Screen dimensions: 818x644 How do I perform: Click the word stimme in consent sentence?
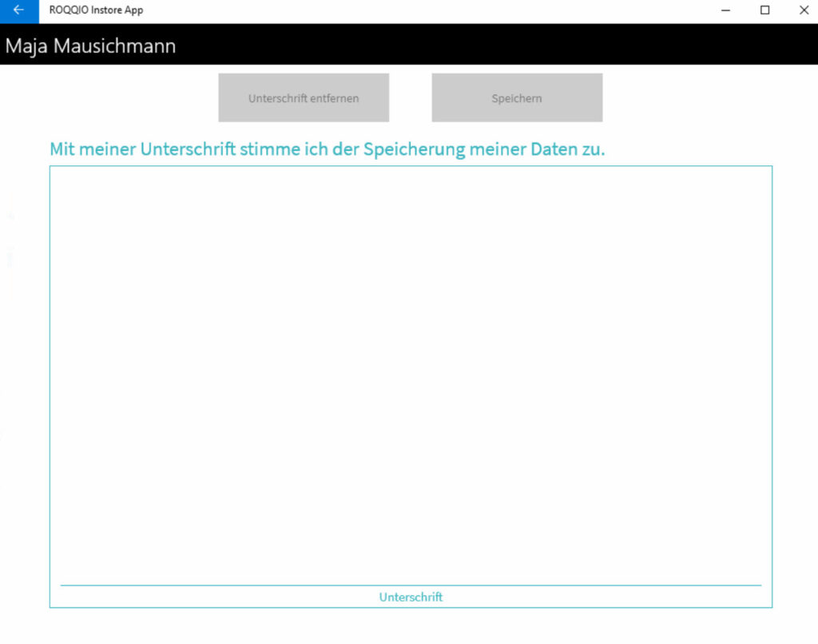coord(266,149)
